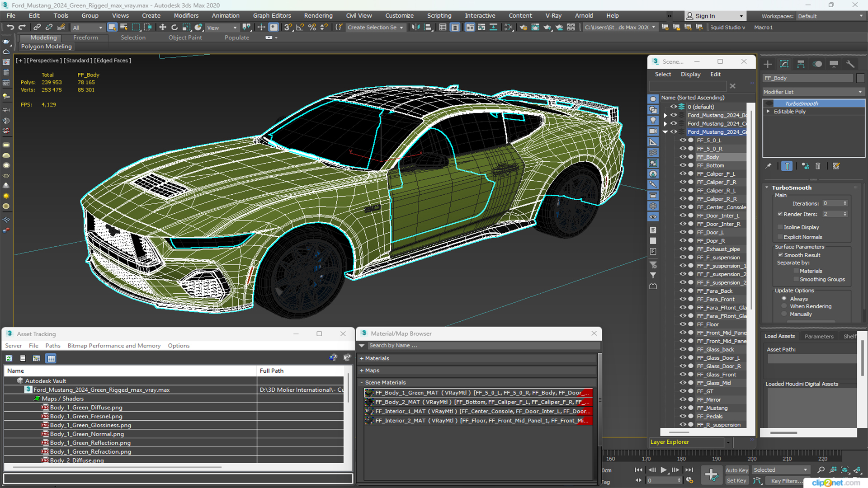Click the Key Filters button
Screen dimensions: 868x488
point(787,481)
